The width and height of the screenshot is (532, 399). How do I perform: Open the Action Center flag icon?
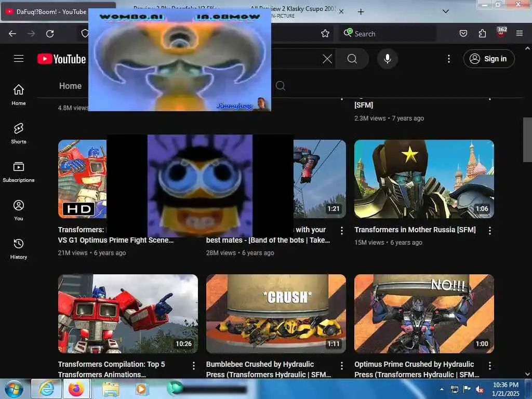467,389
